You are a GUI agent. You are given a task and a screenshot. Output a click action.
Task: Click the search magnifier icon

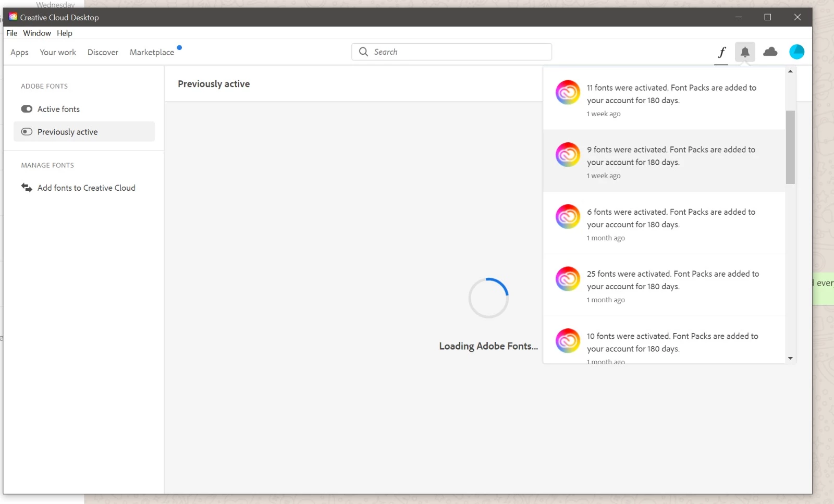(363, 52)
